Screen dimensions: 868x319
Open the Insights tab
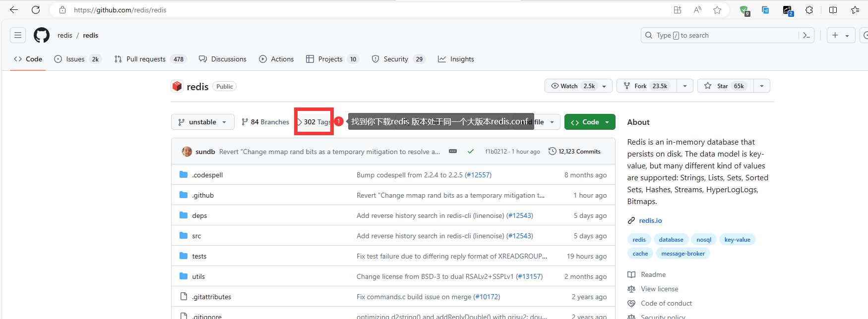[x=456, y=59]
